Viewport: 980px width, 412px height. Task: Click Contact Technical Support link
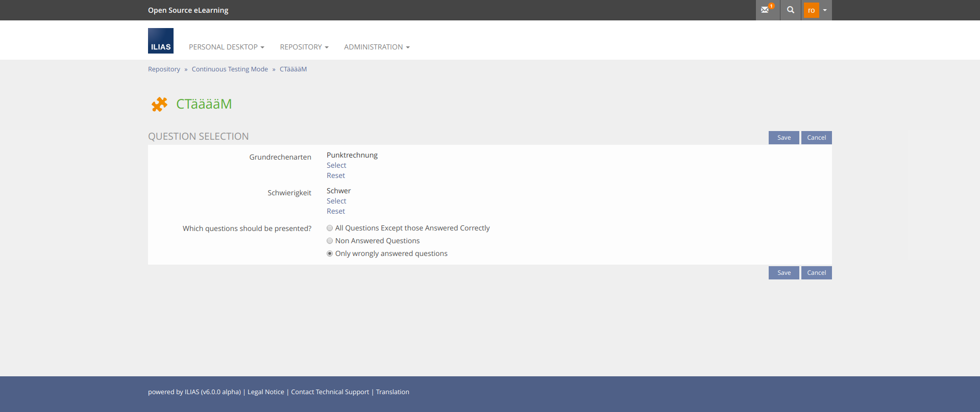click(x=330, y=392)
